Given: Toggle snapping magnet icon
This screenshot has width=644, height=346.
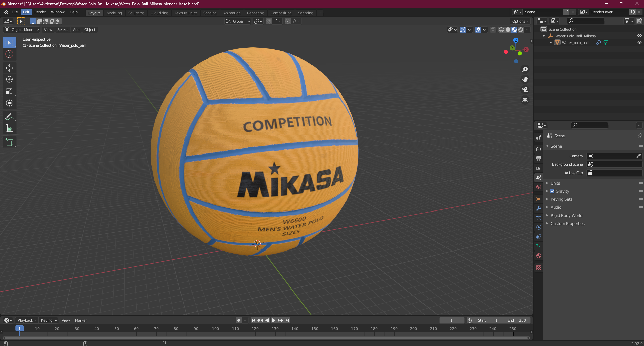Looking at the screenshot, I should [x=269, y=21].
